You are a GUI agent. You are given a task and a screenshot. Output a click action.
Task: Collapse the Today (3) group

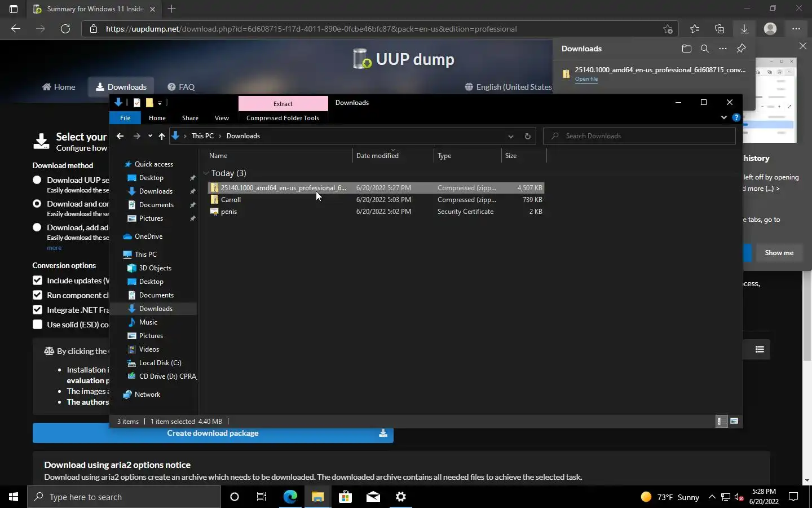pos(206,173)
